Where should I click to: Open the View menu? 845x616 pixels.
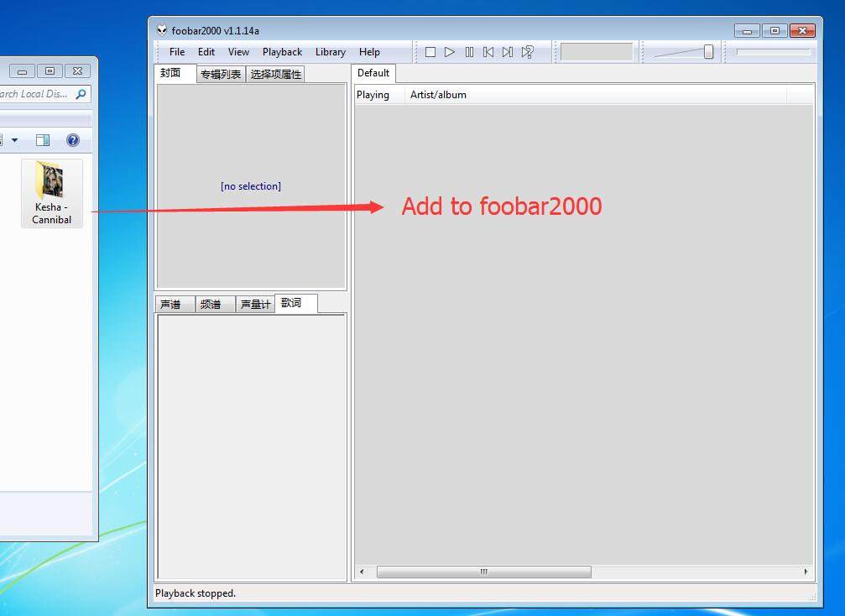pyautogui.click(x=238, y=52)
